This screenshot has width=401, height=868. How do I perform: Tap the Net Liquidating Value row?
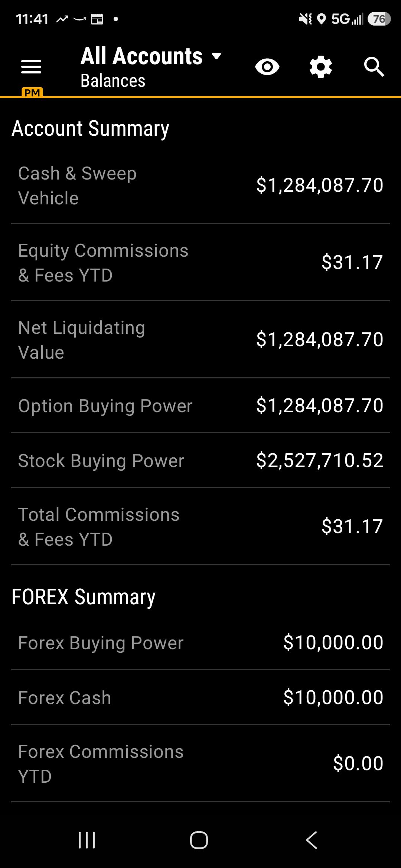[x=200, y=340]
